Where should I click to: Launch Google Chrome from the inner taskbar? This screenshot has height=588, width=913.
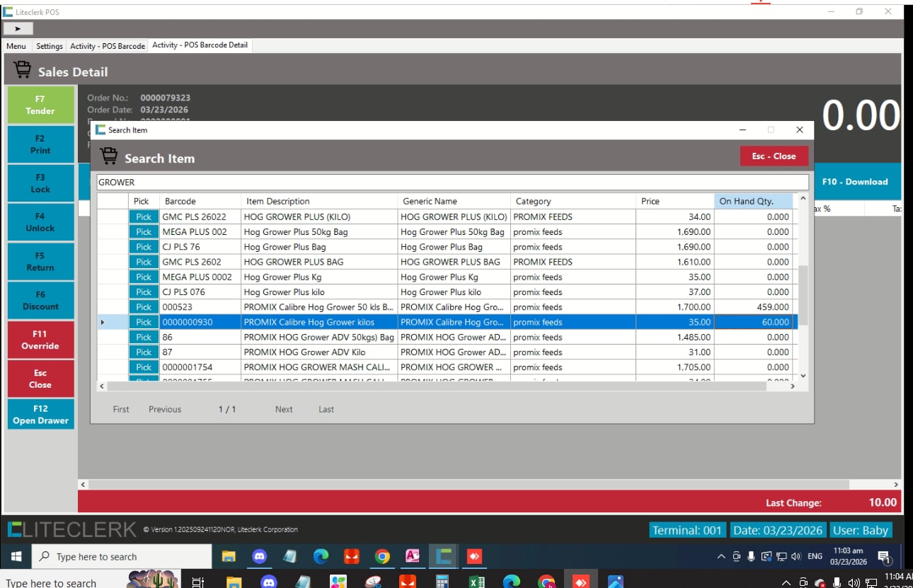point(382,556)
